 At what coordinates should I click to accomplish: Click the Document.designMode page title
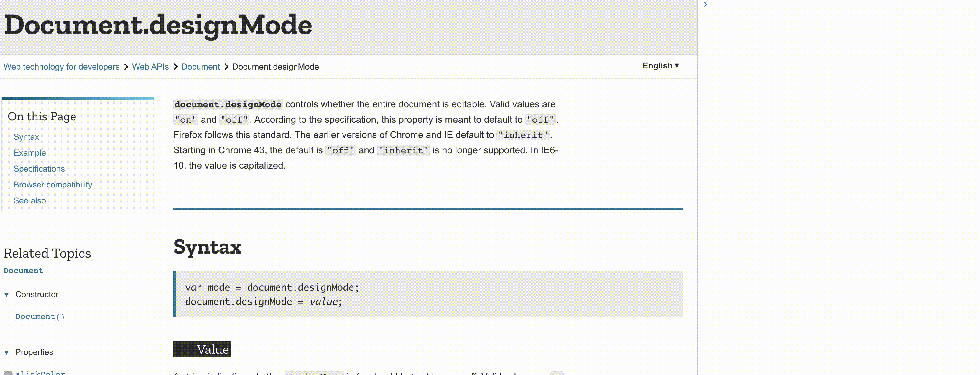click(x=158, y=25)
